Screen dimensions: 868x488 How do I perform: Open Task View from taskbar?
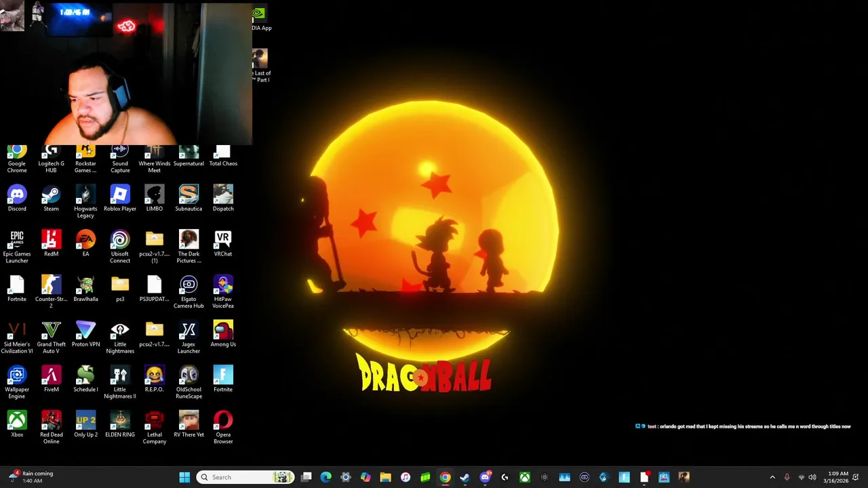(x=307, y=477)
